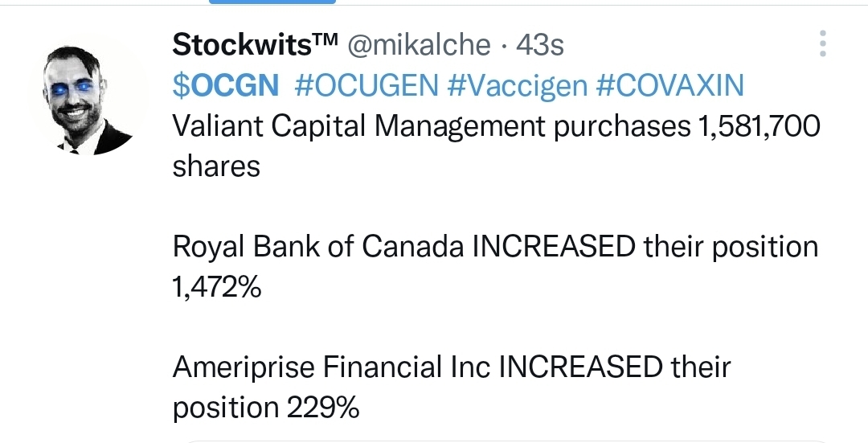The height and width of the screenshot is (443, 868).
Task: Click the @mikalche handle
Action: click(x=418, y=45)
